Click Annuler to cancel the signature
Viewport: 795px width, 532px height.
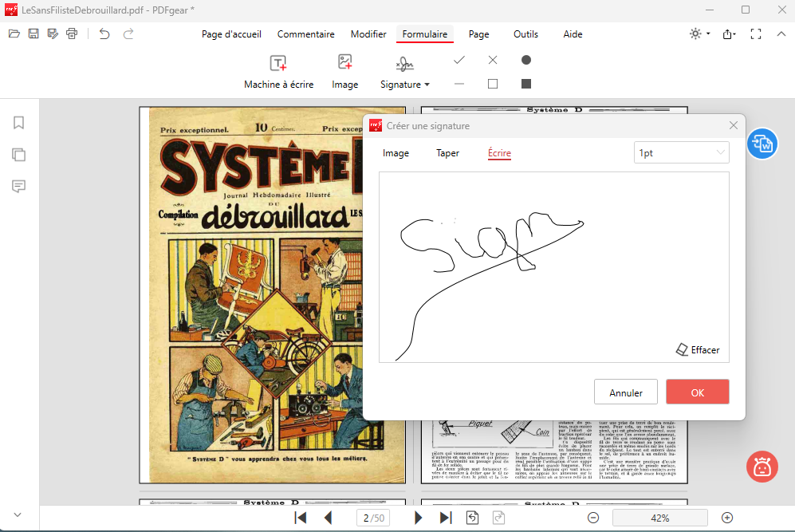click(626, 392)
